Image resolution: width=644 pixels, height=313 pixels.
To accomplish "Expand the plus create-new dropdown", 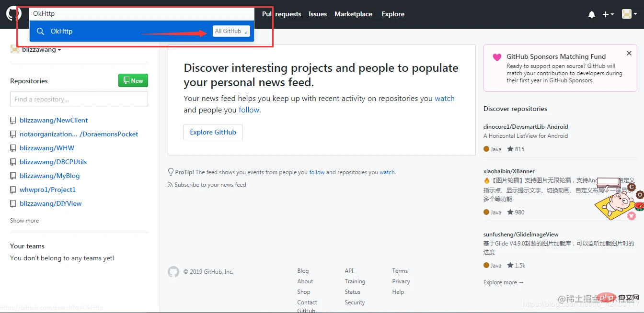I will tap(608, 14).
